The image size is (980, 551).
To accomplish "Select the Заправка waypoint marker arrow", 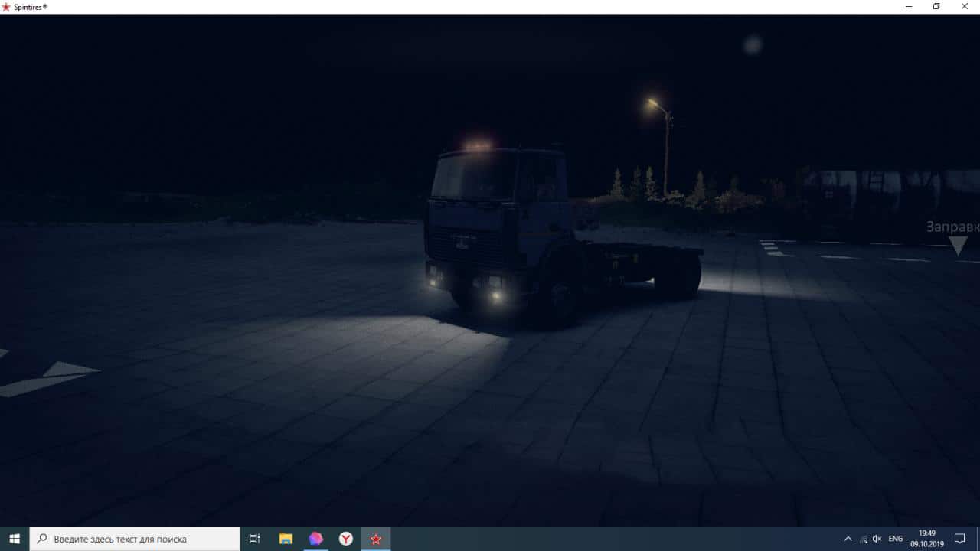I will [x=958, y=245].
